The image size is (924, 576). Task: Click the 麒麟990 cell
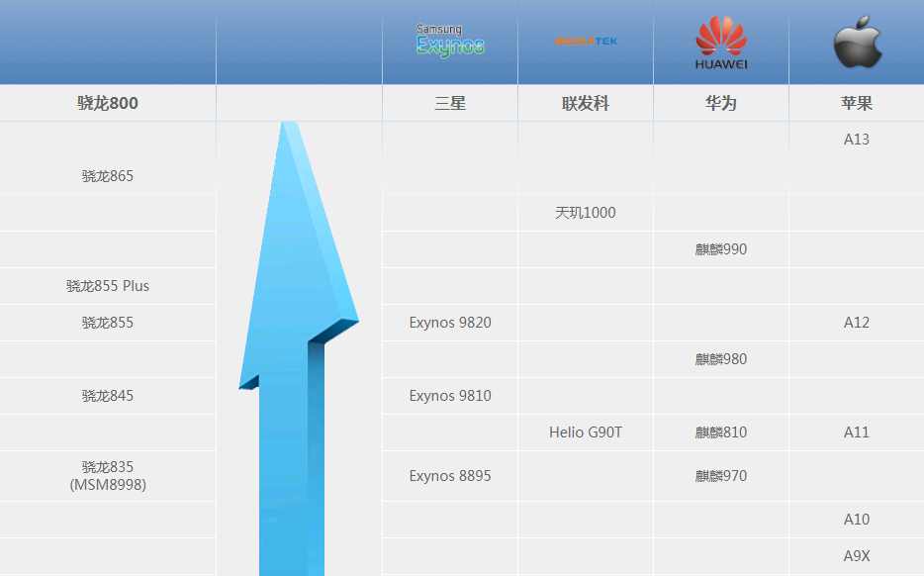pyautogui.click(x=721, y=249)
